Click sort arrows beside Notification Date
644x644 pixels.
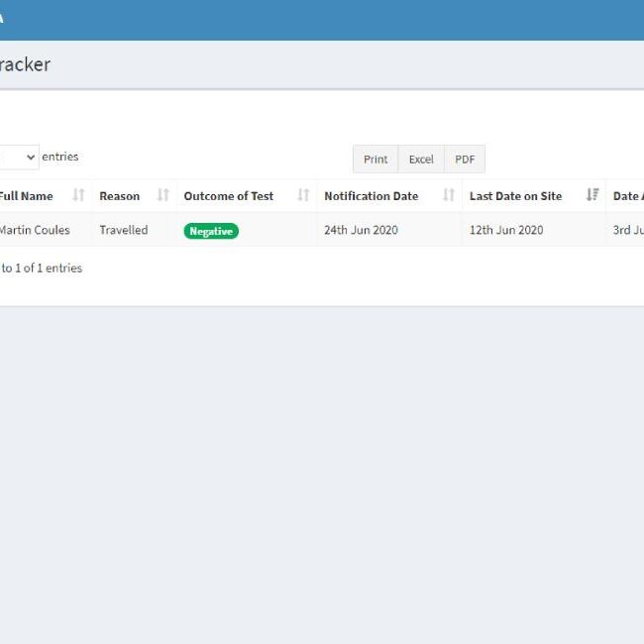449,195
